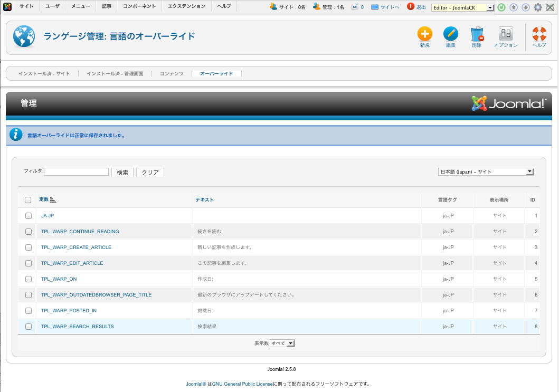The height and width of the screenshot is (392, 559).
Task: Open the ヘルプ lifebuoy help icon
Action: coord(539,35)
